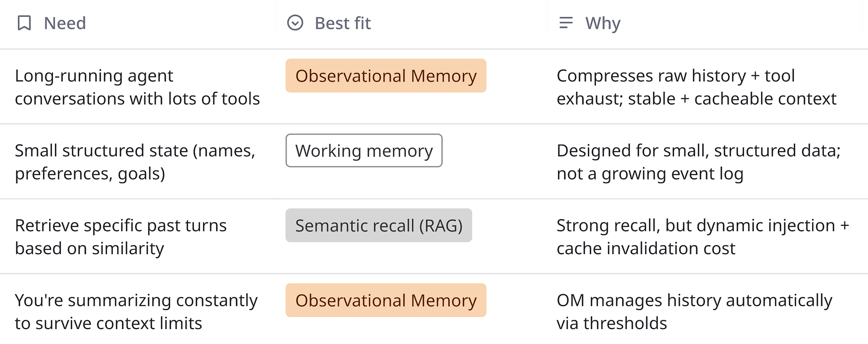
Task: Click the bookmark icon beside Need header
Action: [24, 23]
